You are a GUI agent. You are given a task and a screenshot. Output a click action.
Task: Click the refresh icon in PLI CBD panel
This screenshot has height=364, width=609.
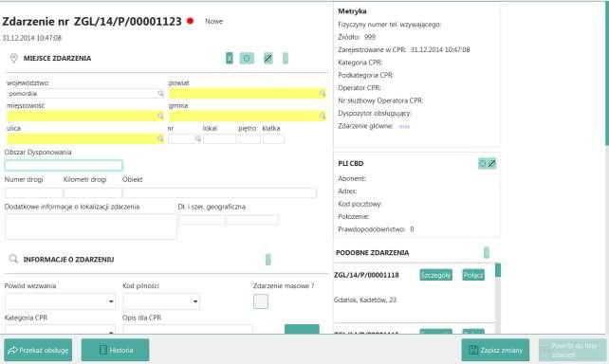coord(483,163)
